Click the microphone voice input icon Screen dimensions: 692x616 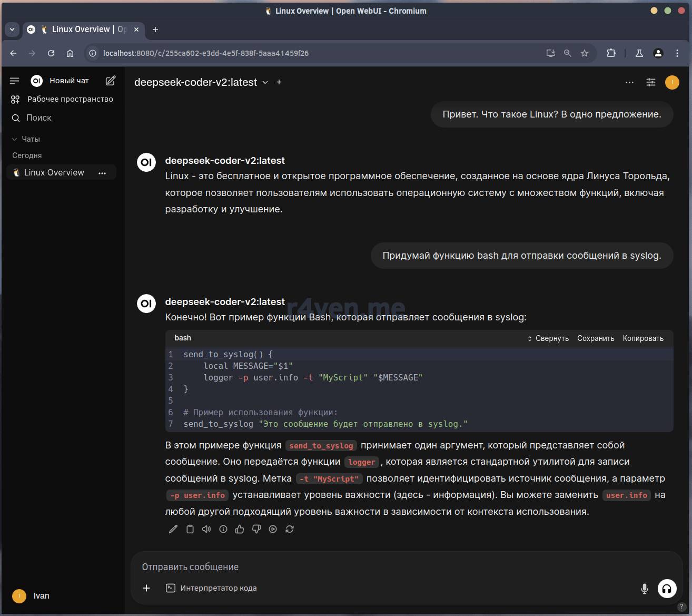[x=644, y=589]
